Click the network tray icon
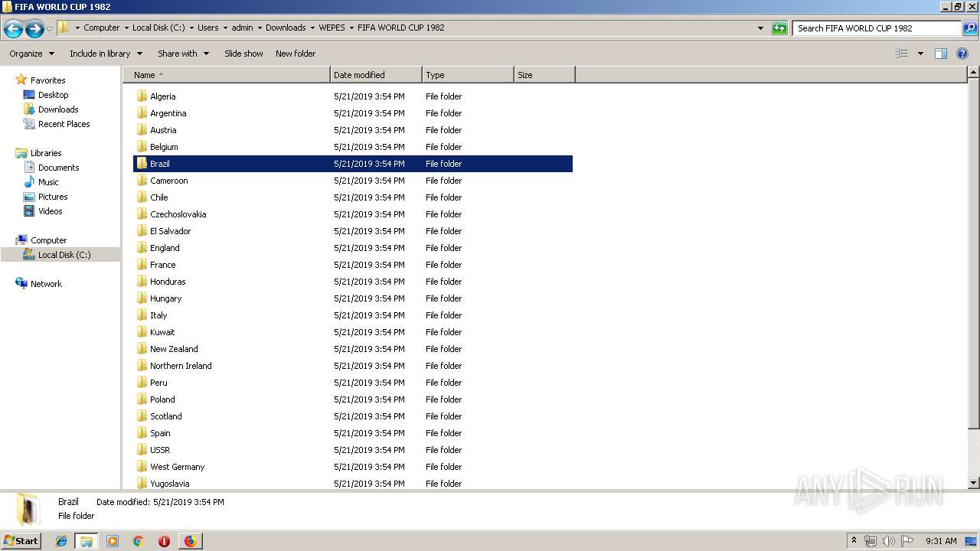Screen dimensions: 980x551 (871, 541)
